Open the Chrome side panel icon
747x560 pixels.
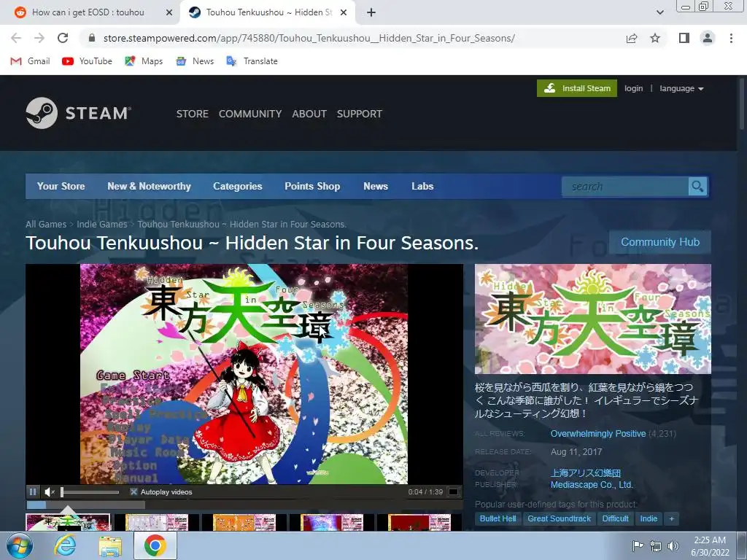684,38
